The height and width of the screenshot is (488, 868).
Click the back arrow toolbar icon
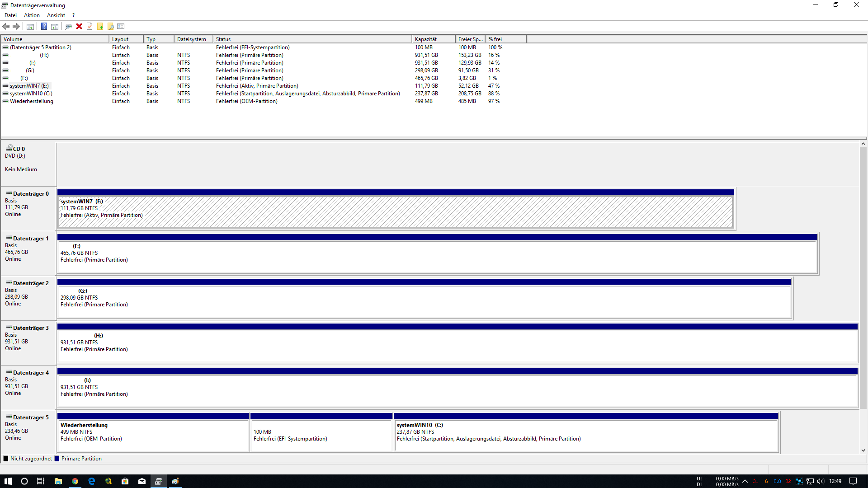[x=6, y=26]
